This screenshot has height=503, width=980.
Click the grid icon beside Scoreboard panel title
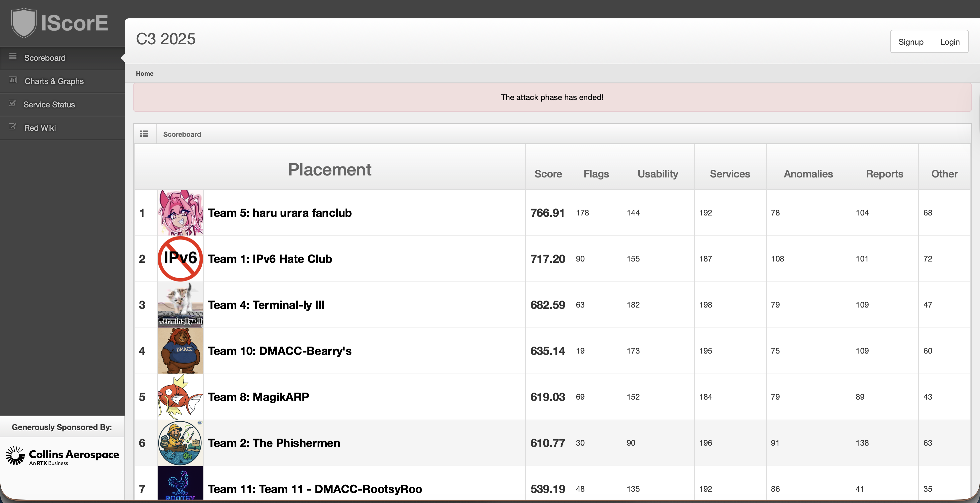tap(144, 134)
